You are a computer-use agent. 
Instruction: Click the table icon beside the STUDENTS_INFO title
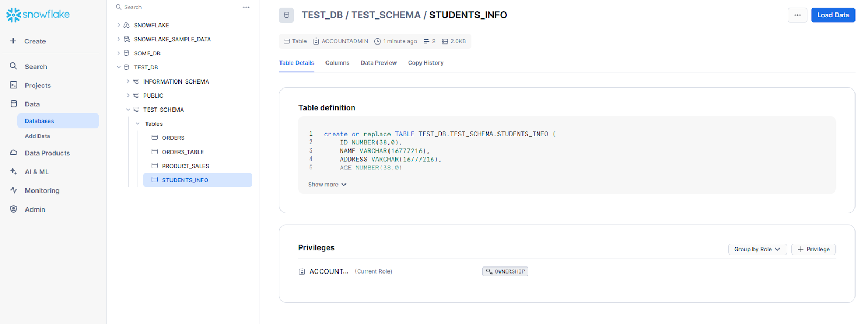(286, 15)
